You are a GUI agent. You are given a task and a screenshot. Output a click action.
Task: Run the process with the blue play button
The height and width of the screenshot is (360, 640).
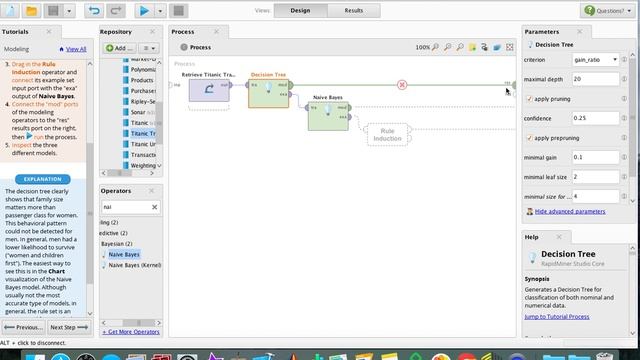coord(144,11)
